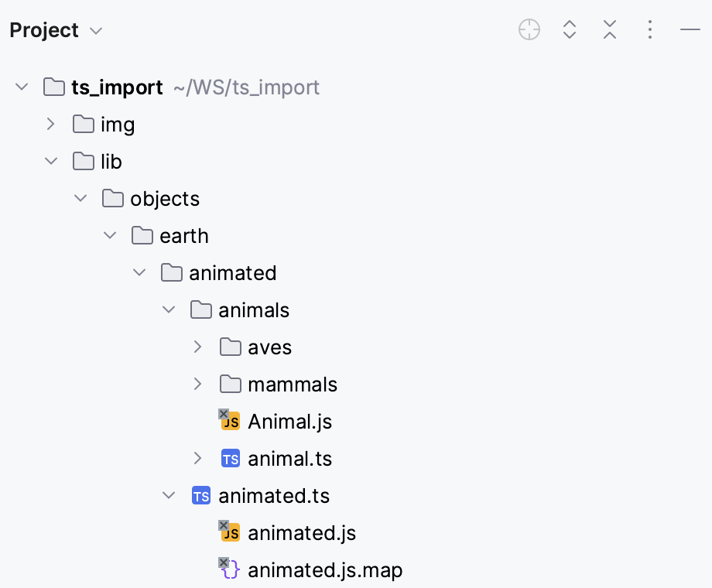
Task: Expand the mammals folder
Action: point(198,384)
